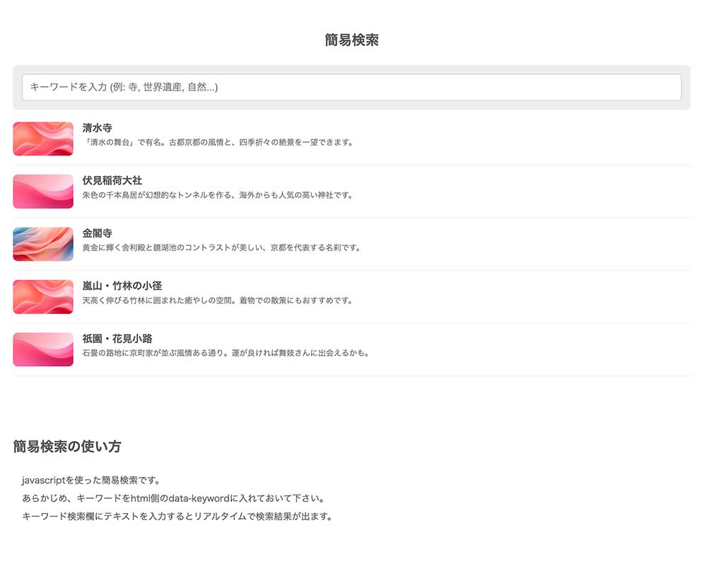Click the keyword search input field
The width and height of the screenshot is (707, 588).
coord(351,87)
